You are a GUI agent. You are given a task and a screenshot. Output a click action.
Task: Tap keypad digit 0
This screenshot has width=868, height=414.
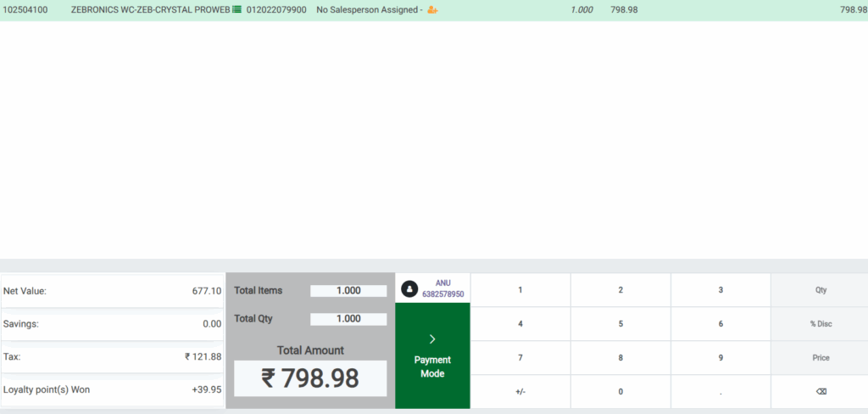(620, 391)
